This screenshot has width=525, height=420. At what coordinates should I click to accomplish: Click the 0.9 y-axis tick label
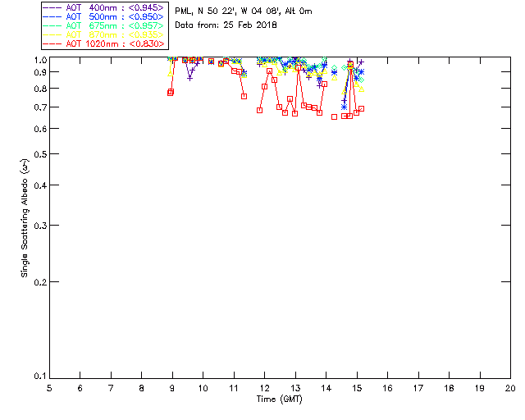click(40, 72)
